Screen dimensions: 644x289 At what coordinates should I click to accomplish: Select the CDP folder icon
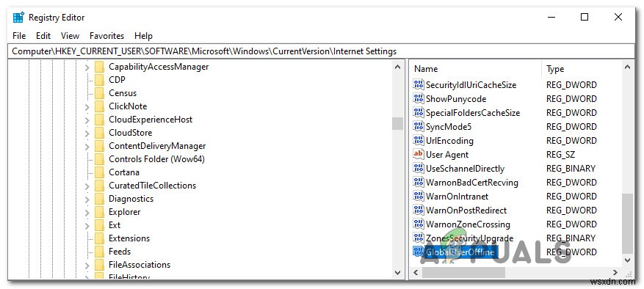(99, 80)
